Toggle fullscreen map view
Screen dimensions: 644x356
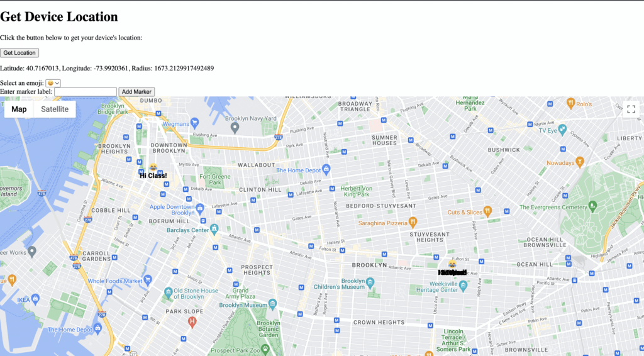[x=631, y=109]
